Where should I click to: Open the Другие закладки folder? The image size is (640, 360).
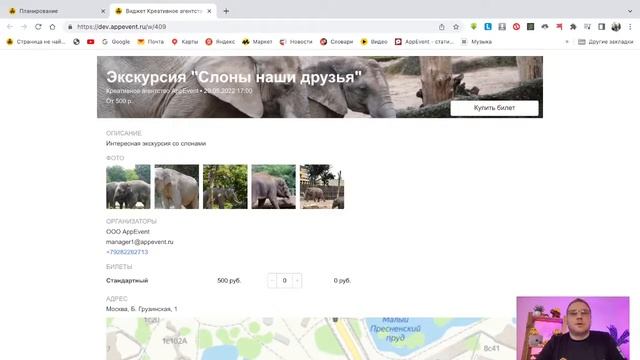[x=606, y=42]
